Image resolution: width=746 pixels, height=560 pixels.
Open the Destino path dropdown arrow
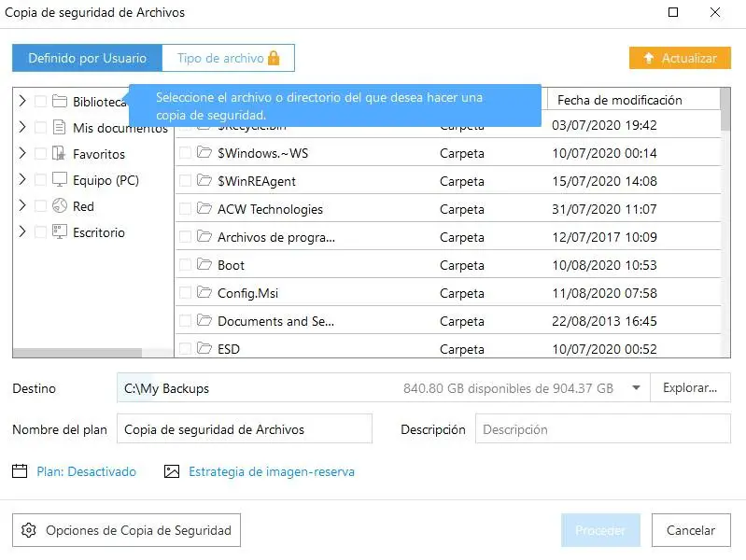tap(636, 388)
